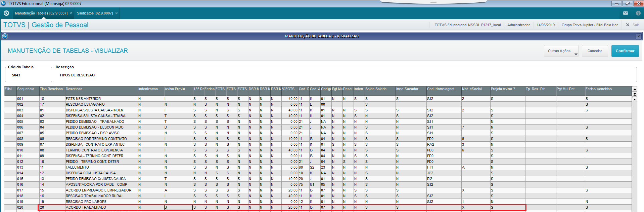The width and height of the screenshot is (644, 212).
Task: Select the row TERMINO CONTRATO EXPERIENCIA
Action: pos(318,150)
